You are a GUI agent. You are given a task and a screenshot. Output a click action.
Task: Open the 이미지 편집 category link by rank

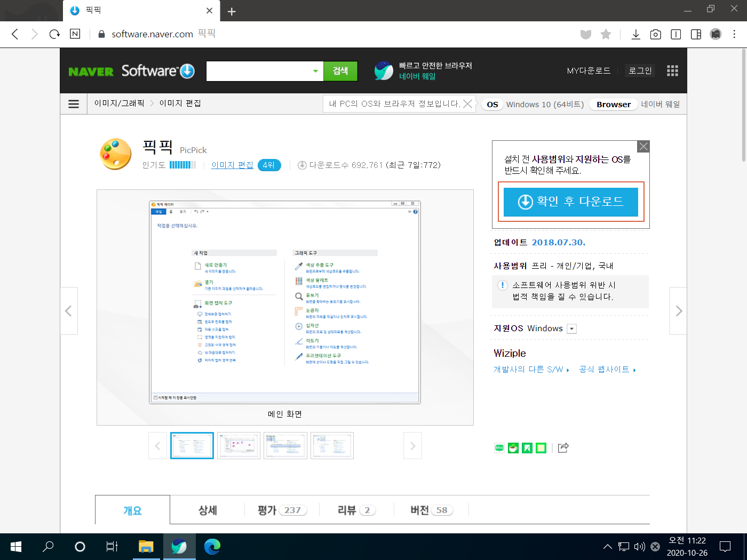[233, 165]
